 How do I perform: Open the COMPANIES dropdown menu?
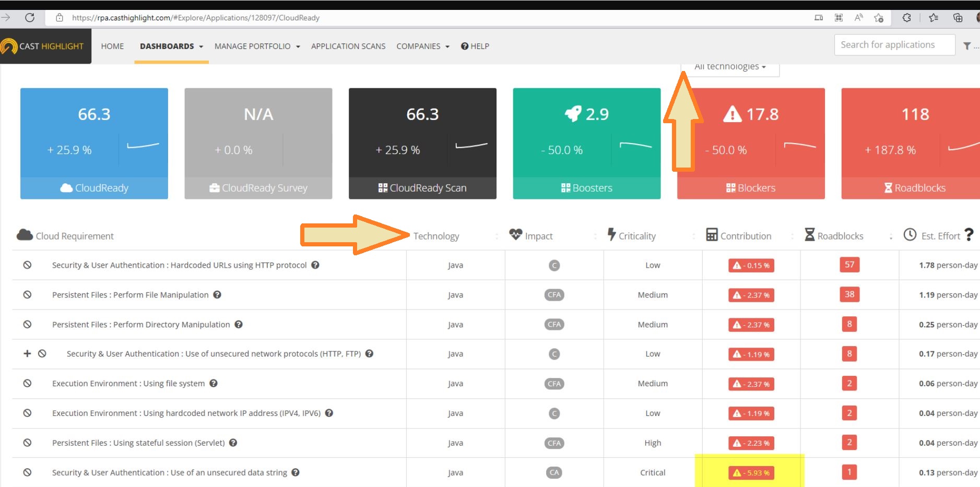[x=423, y=46]
